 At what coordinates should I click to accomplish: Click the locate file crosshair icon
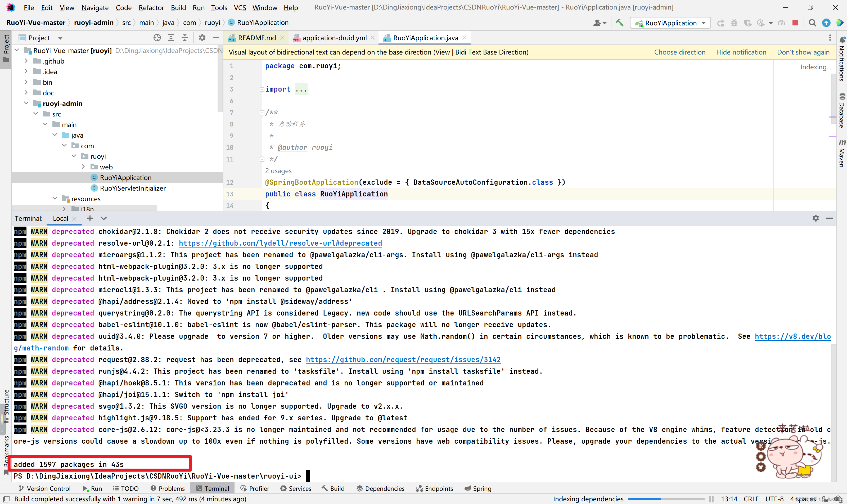157,38
